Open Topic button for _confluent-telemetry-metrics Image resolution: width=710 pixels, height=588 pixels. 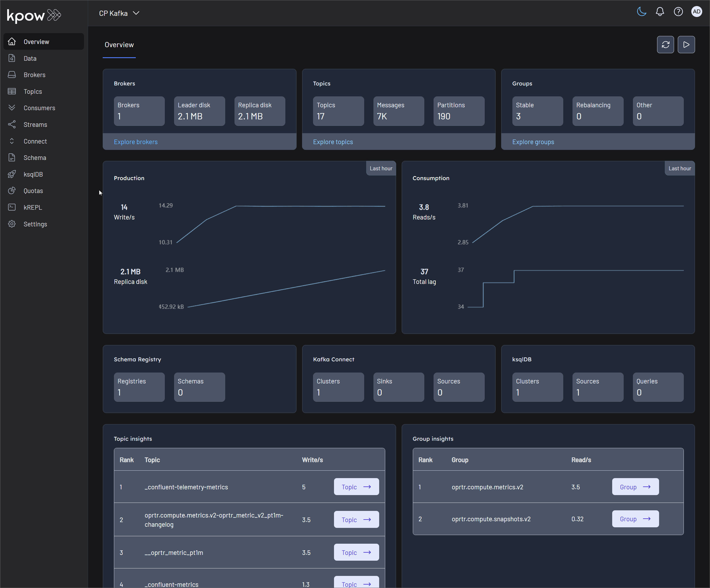(x=356, y=486)
